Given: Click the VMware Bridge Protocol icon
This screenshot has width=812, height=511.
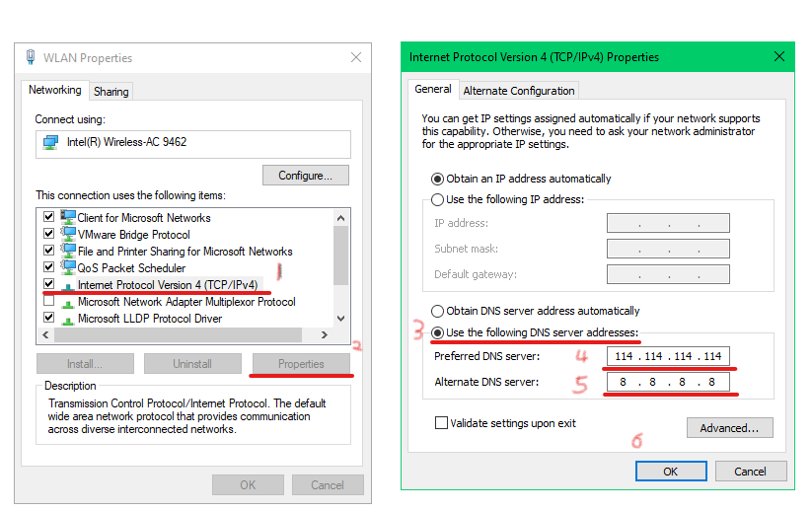Looking at the screenshot, I should pos(68,234).
